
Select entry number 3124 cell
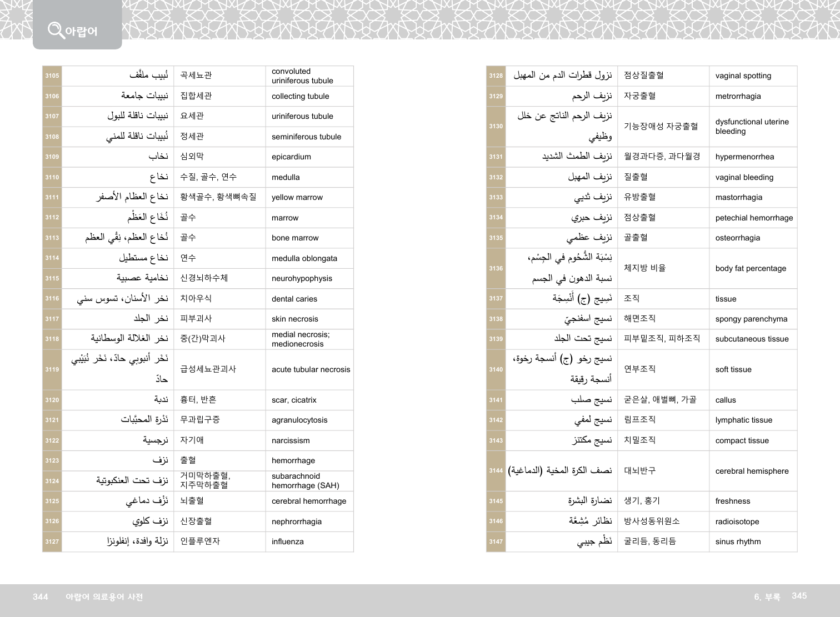(52, 481)
